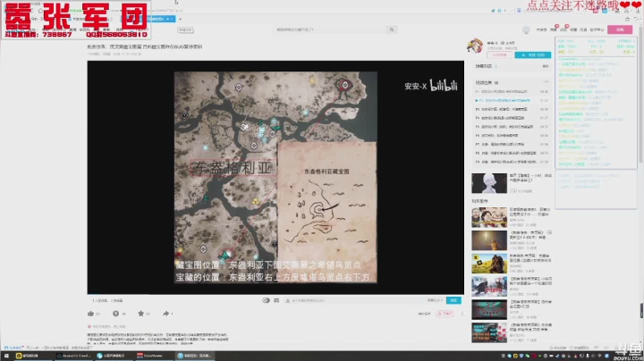Screen dimensions: 644x361
Task: Open the VoiceMeeter taskbar item
Action: pos(154,356)
